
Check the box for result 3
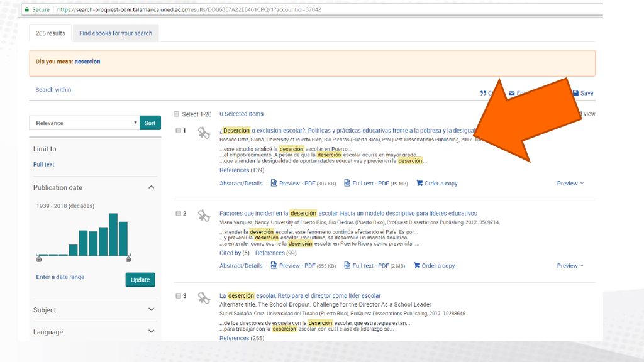click(x=178, y=295)
